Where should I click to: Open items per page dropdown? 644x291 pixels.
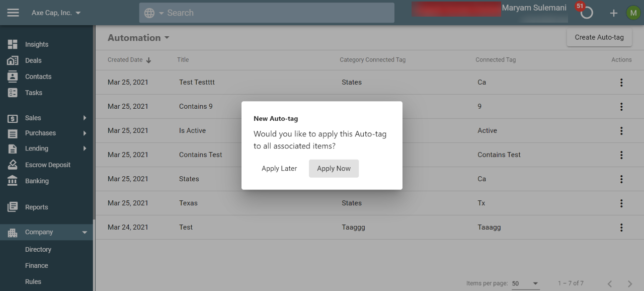click(525, 283)
